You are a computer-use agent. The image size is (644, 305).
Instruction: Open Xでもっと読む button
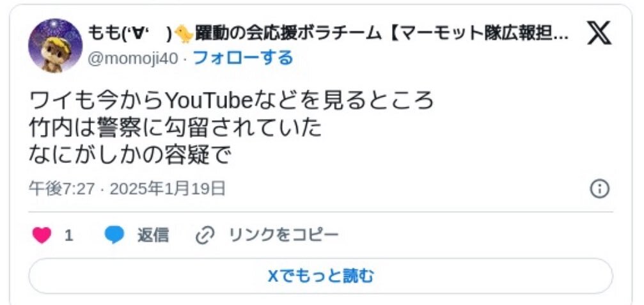tap(321, 276)
